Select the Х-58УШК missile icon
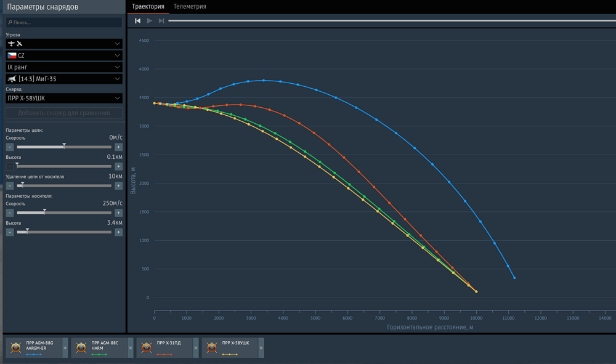 211,347
